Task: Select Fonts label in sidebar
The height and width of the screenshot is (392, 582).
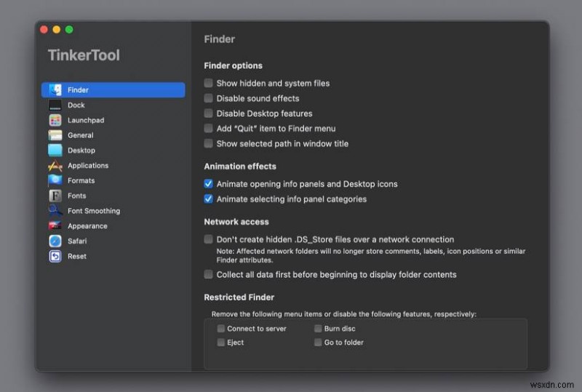Action: coord(77,196)
